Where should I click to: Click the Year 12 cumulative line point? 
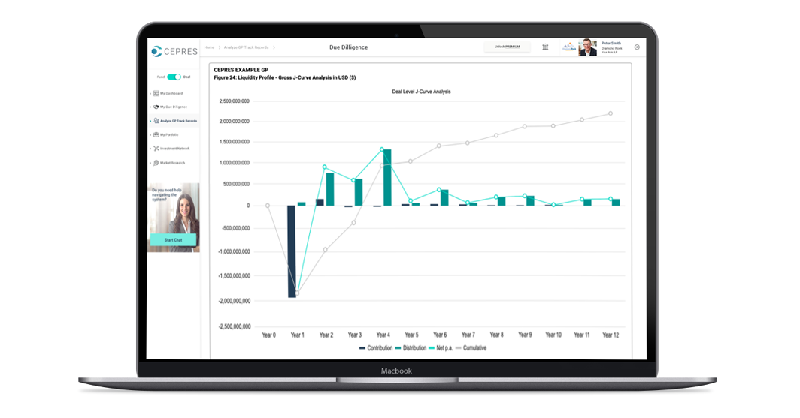(x=610, y=114)
